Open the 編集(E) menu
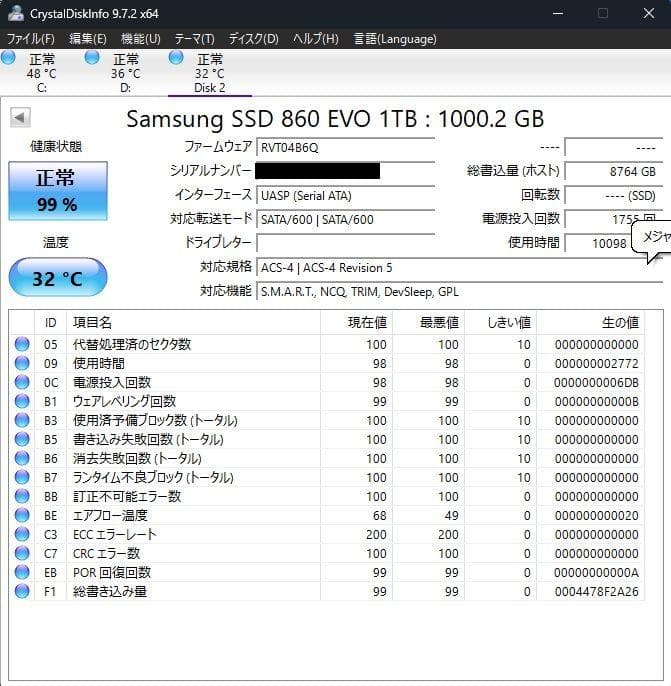This screenshot has height=686, width=671. click(x=88, y=39)
